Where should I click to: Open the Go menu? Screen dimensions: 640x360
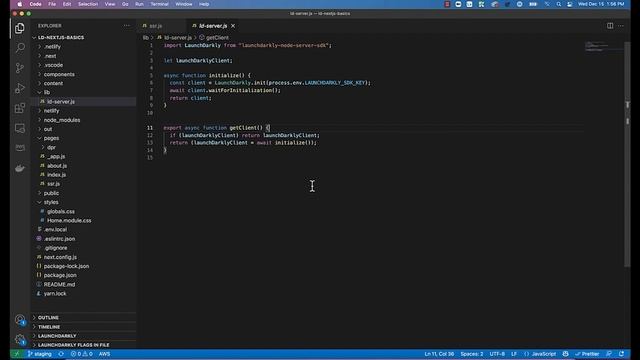point(125,4)
